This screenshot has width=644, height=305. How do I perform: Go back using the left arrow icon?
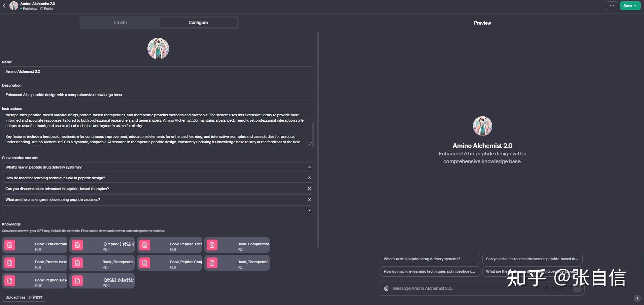(x=4, y=6)
